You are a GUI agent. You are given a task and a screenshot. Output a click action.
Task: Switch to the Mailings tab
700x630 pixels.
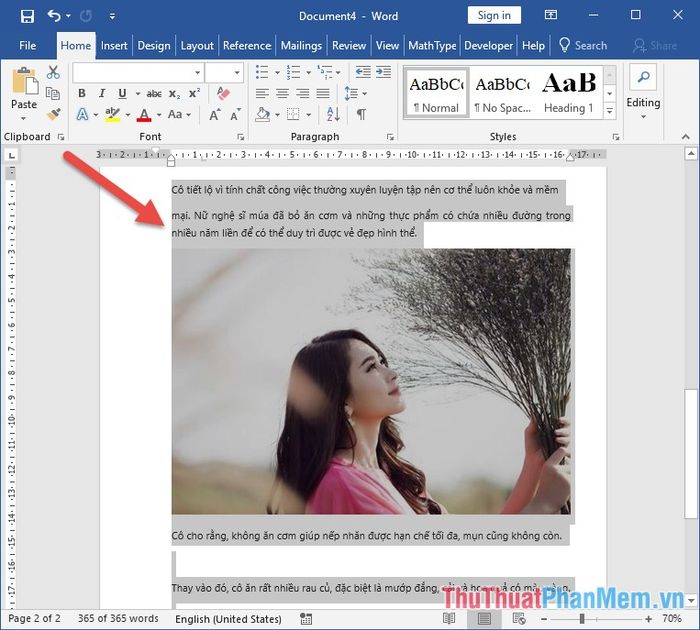(x=301, y=46)
